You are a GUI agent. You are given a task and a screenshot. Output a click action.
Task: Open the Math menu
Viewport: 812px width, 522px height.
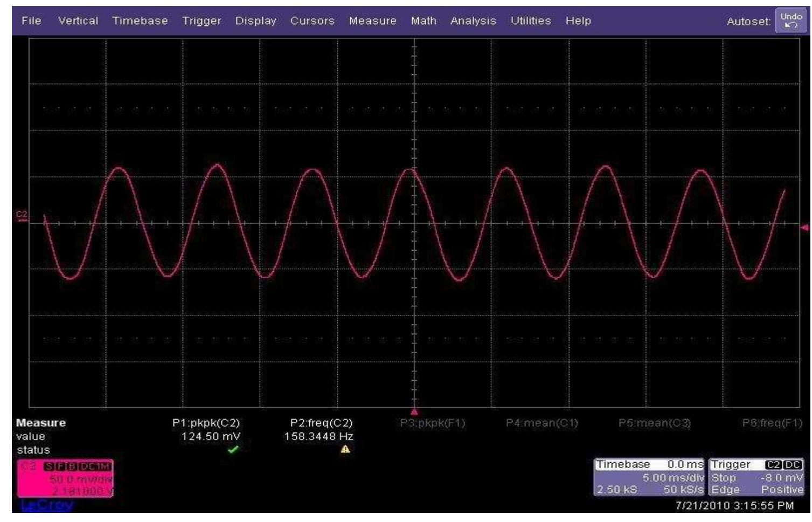[x=424, y=21]
